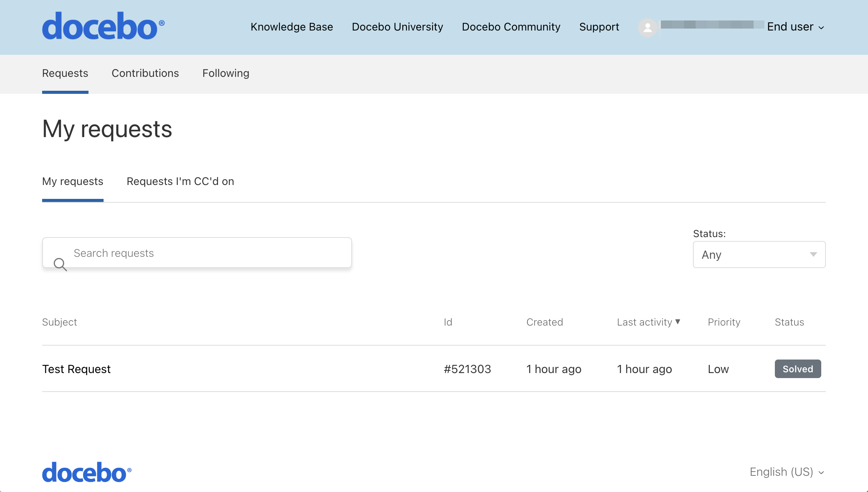Click the Solved status badge
Image resolution: width=868 pixels, height=492 pixels.
(798, 369)
